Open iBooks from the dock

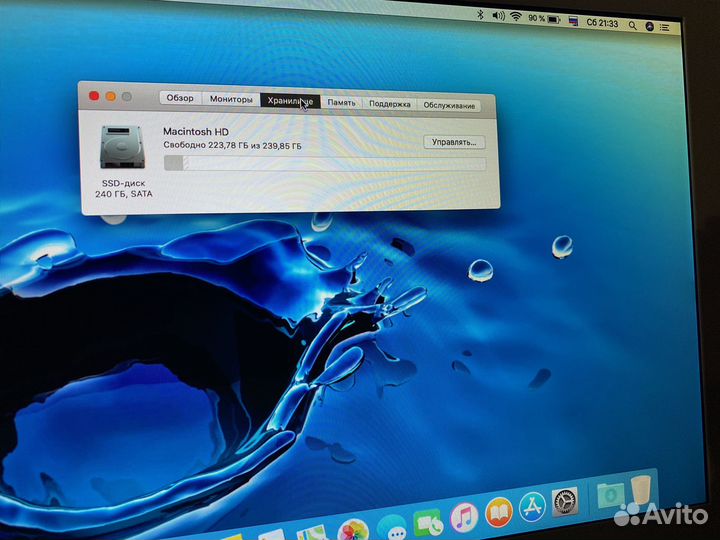tap(499, 512)
